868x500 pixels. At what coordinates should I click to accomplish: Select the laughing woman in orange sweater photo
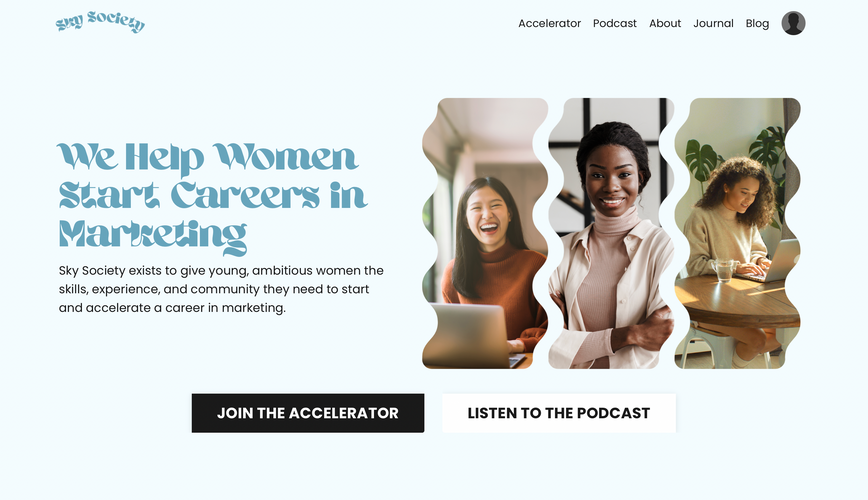[485, 233]
